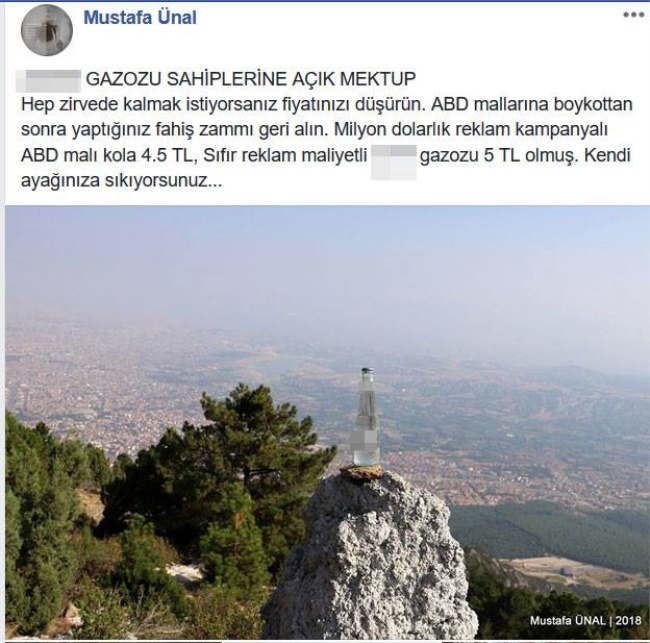Click the blurred word before "gazozu 5 TL"
This screenshot has width=650, height=643.
coord(393,162)
